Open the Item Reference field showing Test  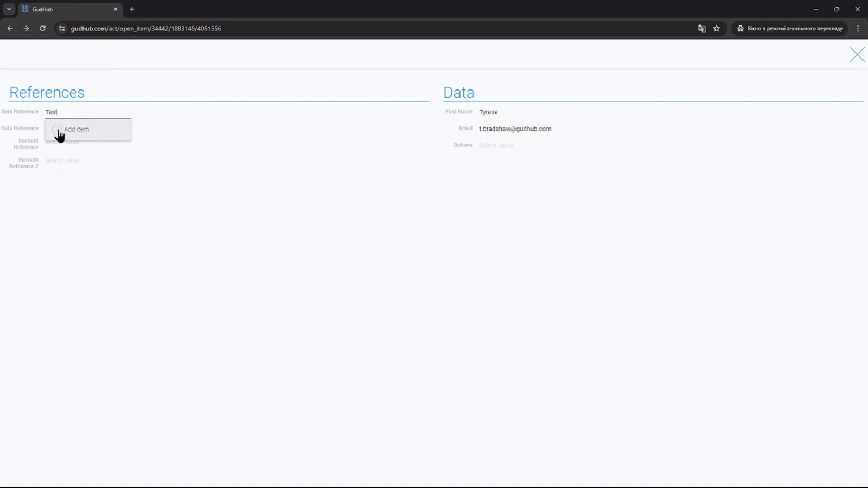[x=88, y=112]
